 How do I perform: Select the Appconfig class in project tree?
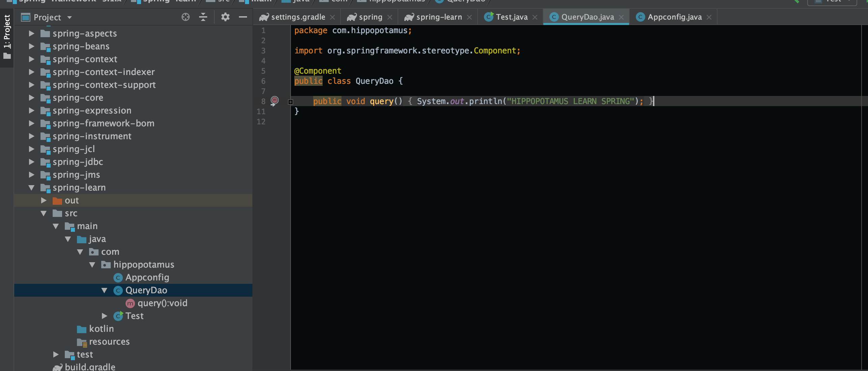tap(147, 277)
